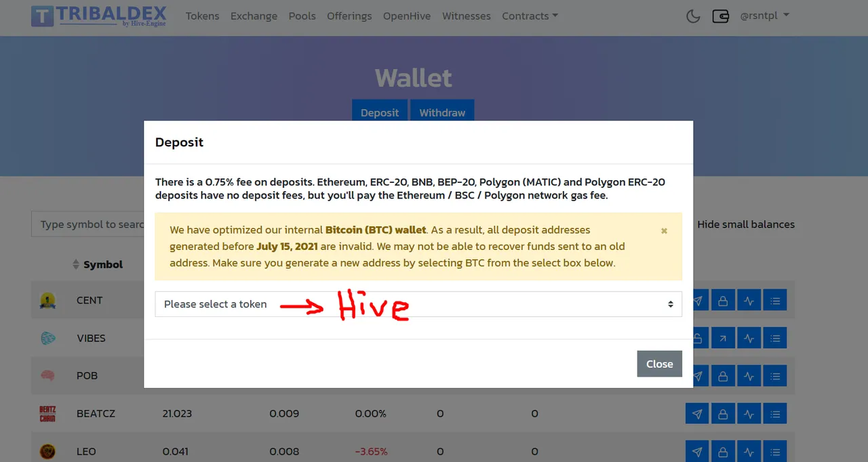Click the BEATCZ token logo
This screenshot has width=868, height=462.
tap(47, 413)
